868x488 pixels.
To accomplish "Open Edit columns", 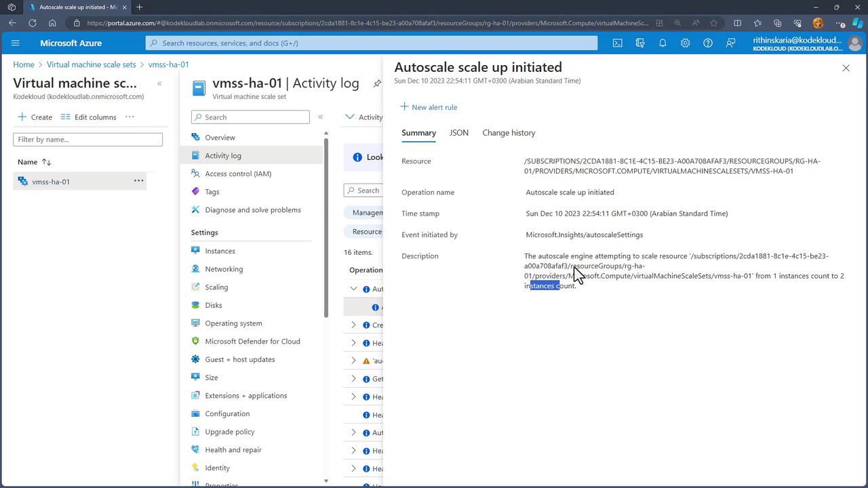I will (x=88, y=117).
